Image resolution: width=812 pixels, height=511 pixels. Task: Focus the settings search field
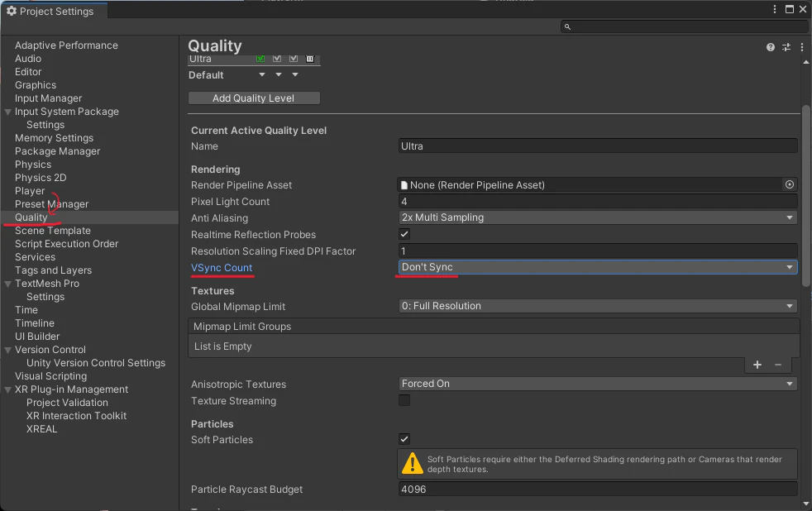pyautogui.click(x=684, y=27)
